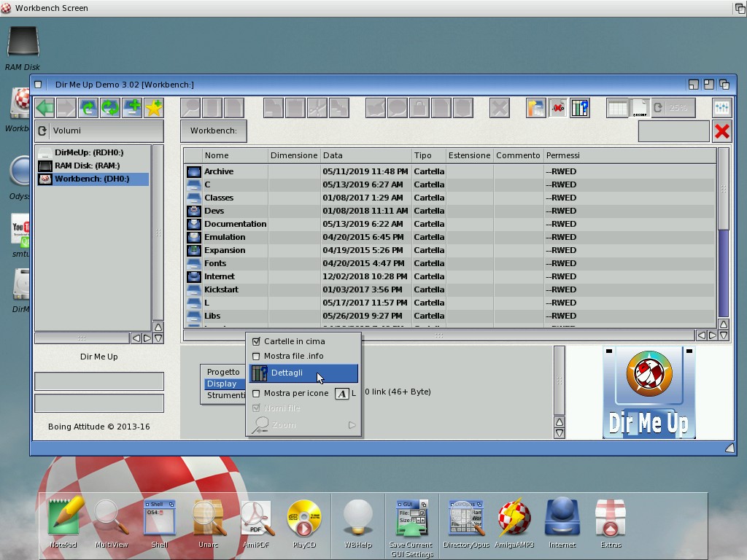This screenshot has width=747, height=560.
Task: Enable the Mostra per icone checkbox
Action: [256, 394]
